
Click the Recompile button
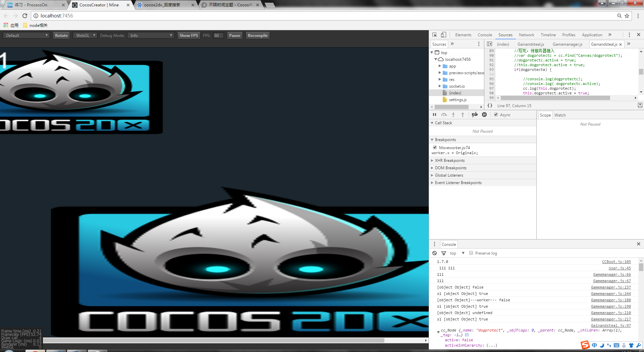click(x=258, y=35)
